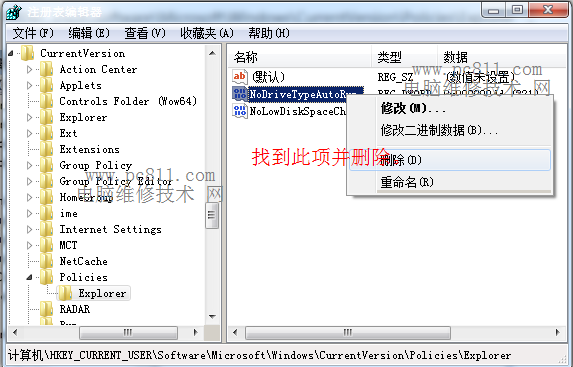
Task: Click the NetCache folder icon
Action: coord(46,261)
